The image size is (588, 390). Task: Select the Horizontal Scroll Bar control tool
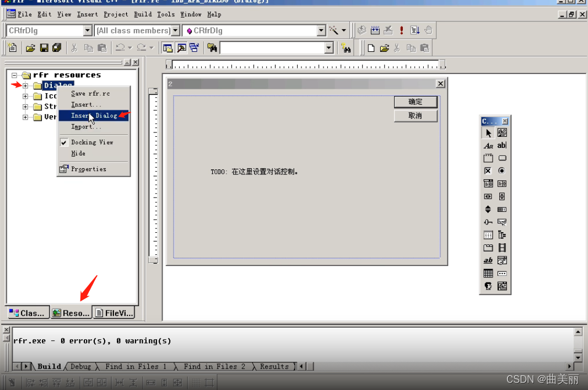(488, 196)
